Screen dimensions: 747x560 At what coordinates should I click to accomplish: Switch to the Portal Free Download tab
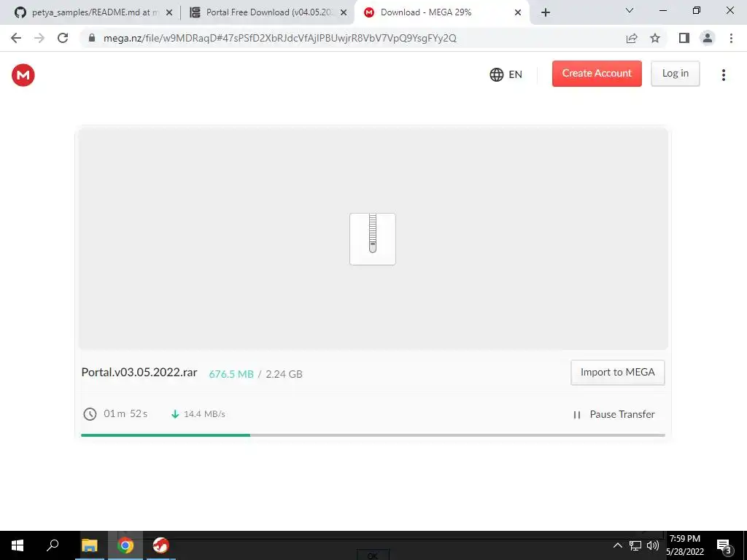pos(267,12)
